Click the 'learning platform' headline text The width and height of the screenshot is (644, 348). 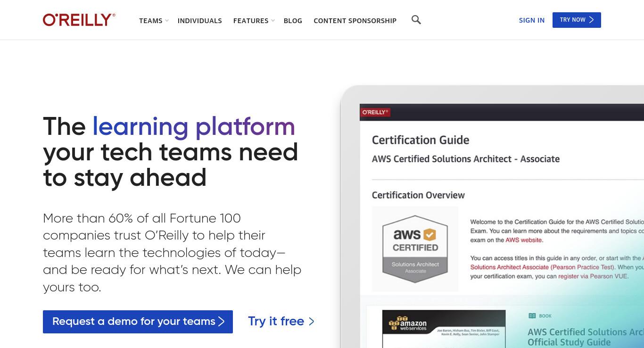(194, 126)
